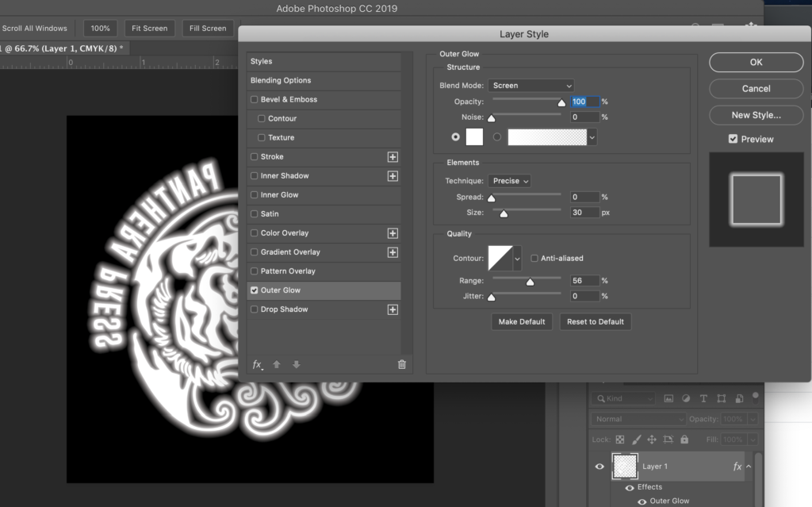Viewport: 812px width, 507px height.
Task: Add another Gradient Overlay with plus icon
Action: coord(393,252)
